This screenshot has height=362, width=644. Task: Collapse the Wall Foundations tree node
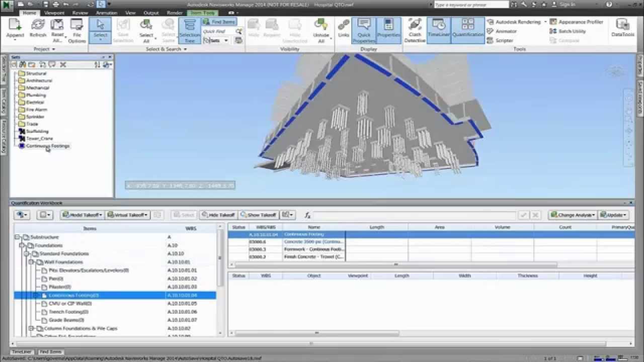point(31,262)
